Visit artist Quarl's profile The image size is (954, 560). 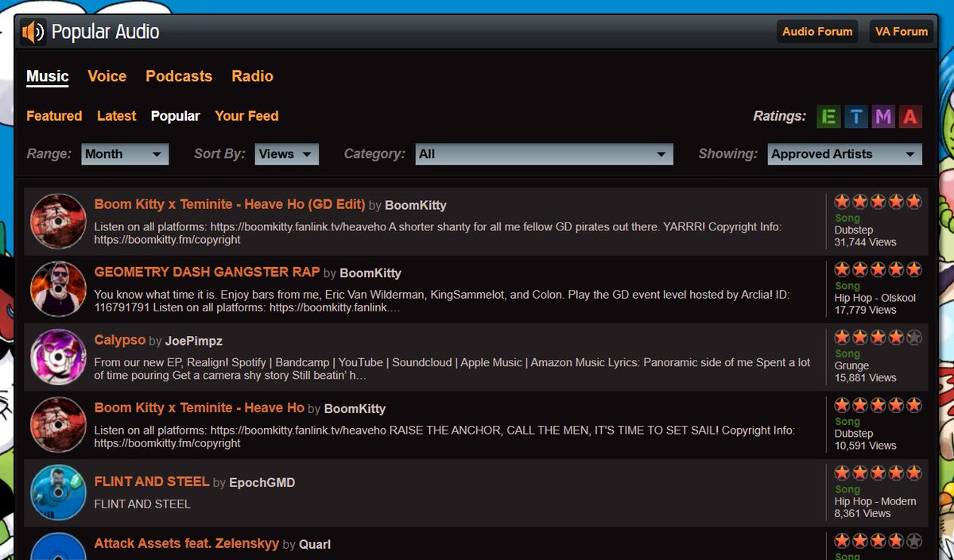tap(315, 544)
